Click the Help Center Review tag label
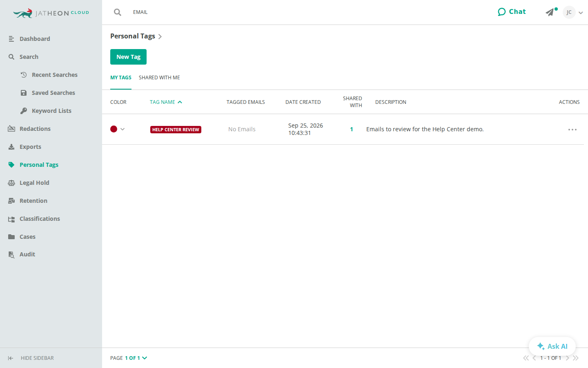The image size is (588, 368). point(176,130)
